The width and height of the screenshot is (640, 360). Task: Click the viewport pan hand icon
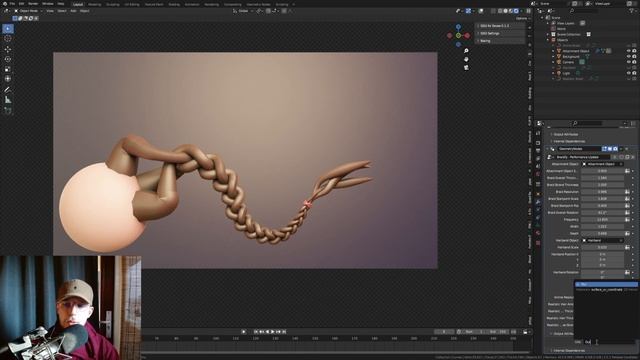click(466, 59)
